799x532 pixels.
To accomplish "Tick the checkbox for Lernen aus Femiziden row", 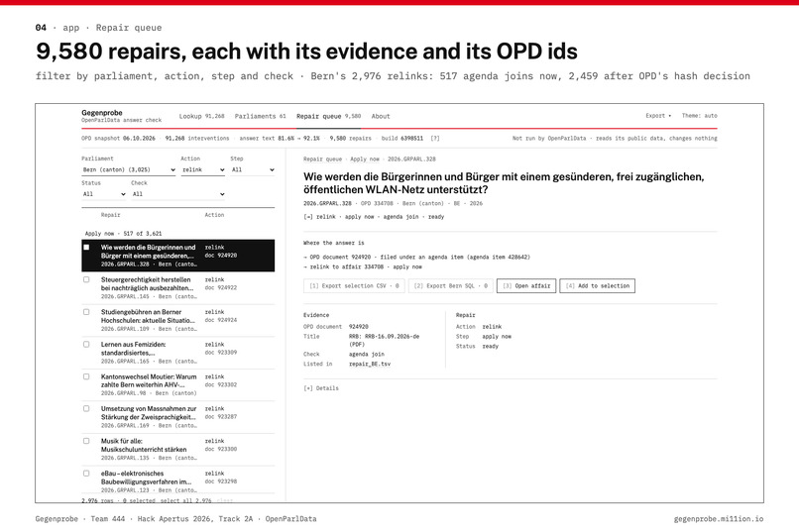I will tap(86, 344).
